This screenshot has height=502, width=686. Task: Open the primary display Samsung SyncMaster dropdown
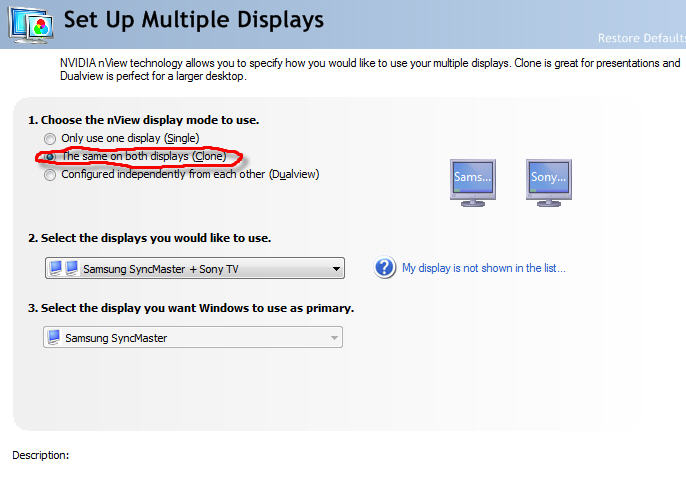(193, 337)
